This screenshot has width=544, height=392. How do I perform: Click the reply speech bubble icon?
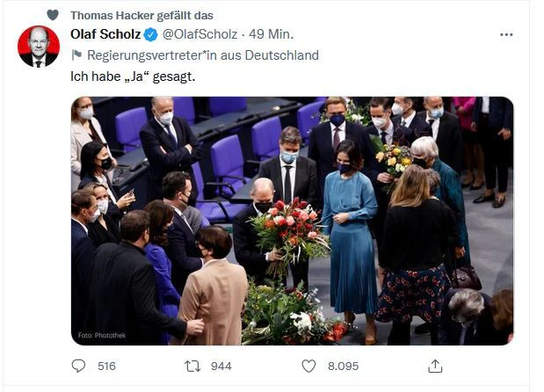(x=79, y=366)
